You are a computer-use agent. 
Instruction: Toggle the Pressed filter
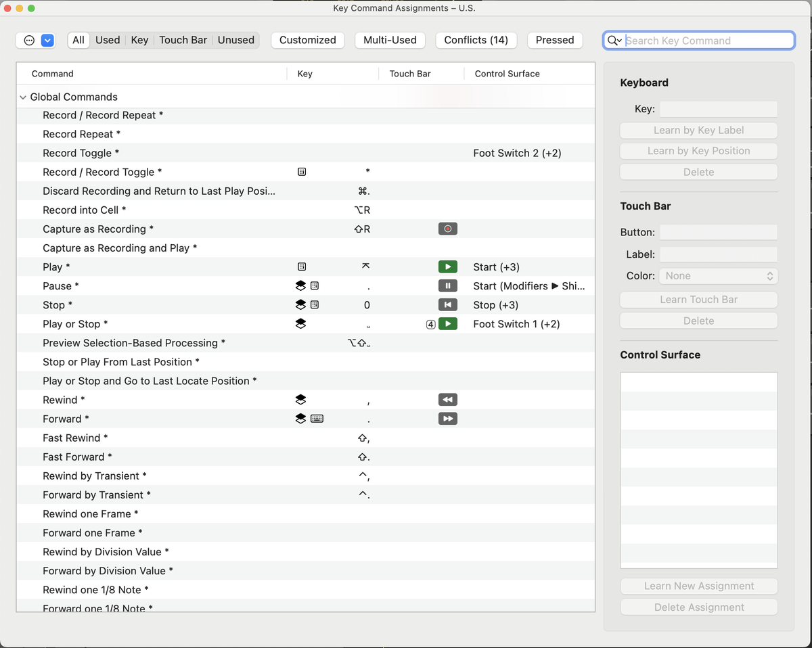pyautogui.click(x=555, y=40)
